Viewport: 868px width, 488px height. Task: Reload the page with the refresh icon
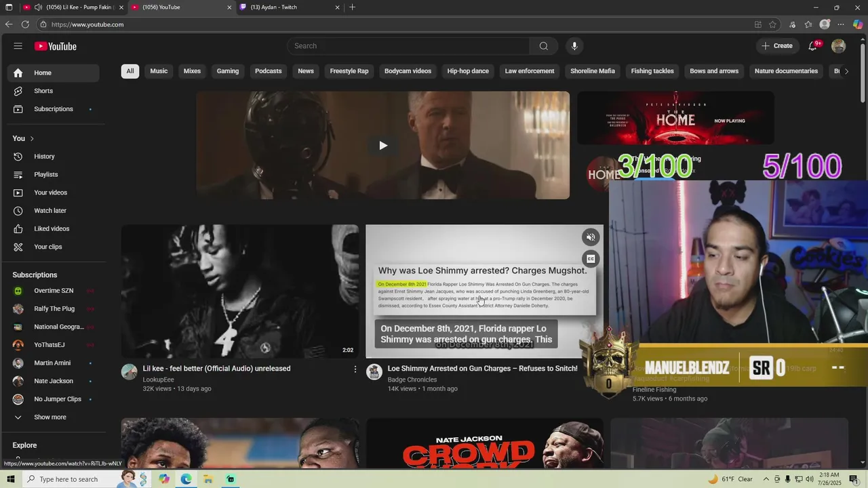coord(25,24)
